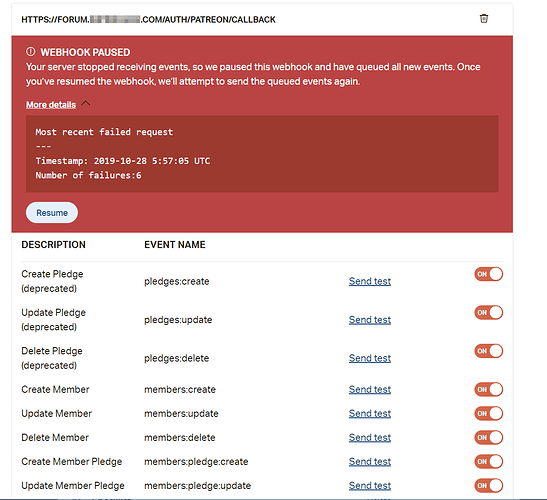Click the Number of failures:6 line
The height and width of the screenshot is (500, 547).
click(88, 175)
